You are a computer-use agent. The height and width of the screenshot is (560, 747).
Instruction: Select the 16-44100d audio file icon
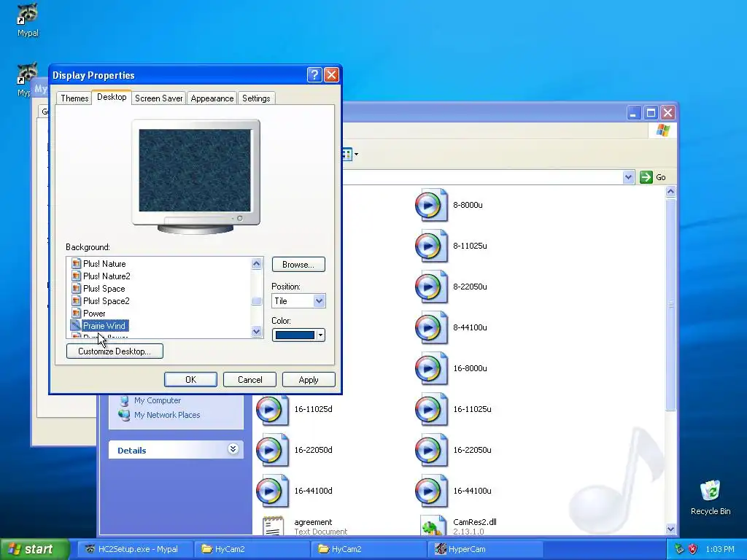click(x=272, y=491)
